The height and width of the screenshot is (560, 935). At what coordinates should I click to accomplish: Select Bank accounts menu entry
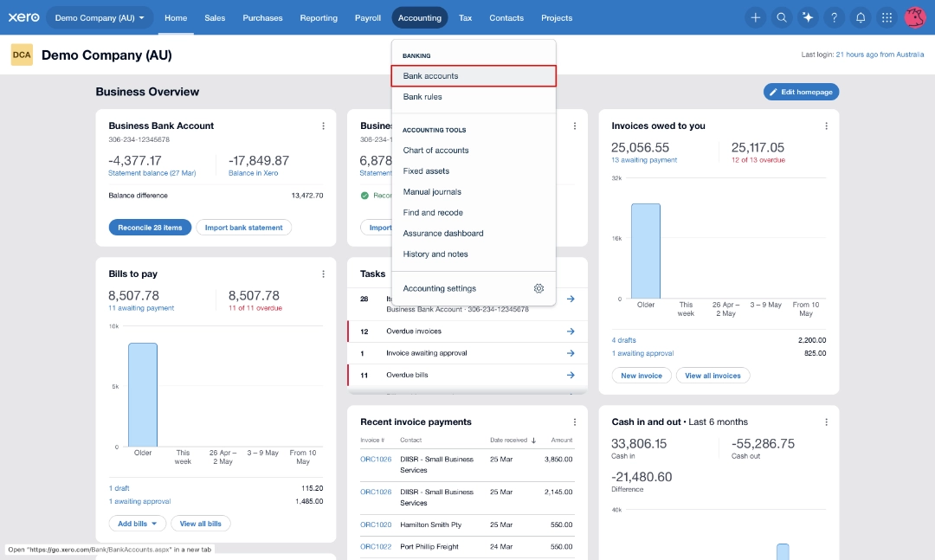click(474, 76)
